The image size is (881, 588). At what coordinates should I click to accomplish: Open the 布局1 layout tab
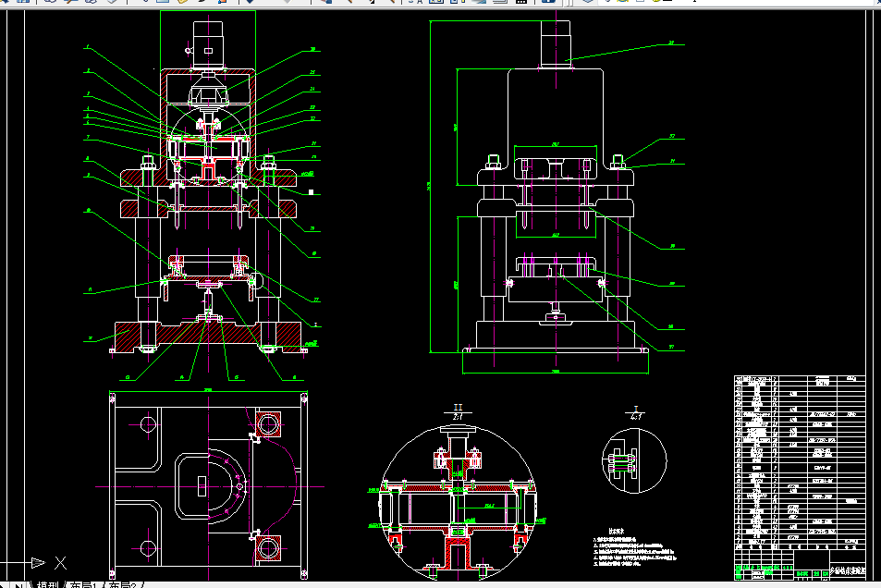coord(84,584)
